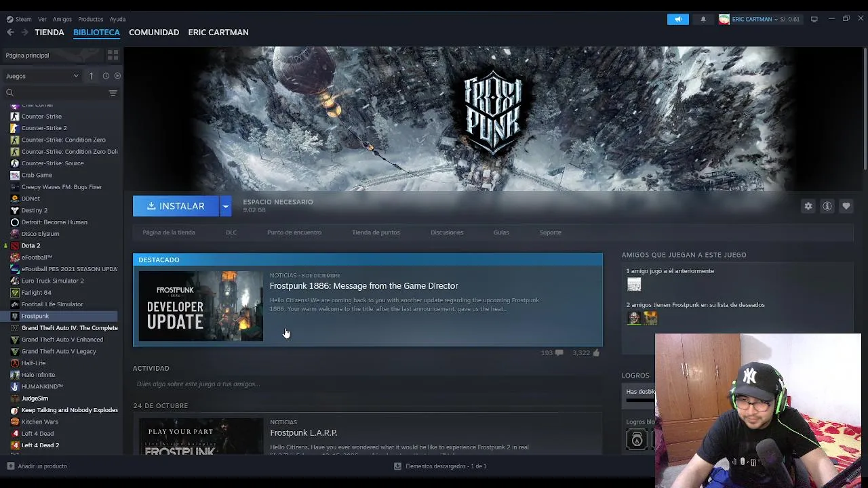Screen dimensions: 868x488
Task: Open the Frostpunk 1886 news headline
Action: click(364, 286)
